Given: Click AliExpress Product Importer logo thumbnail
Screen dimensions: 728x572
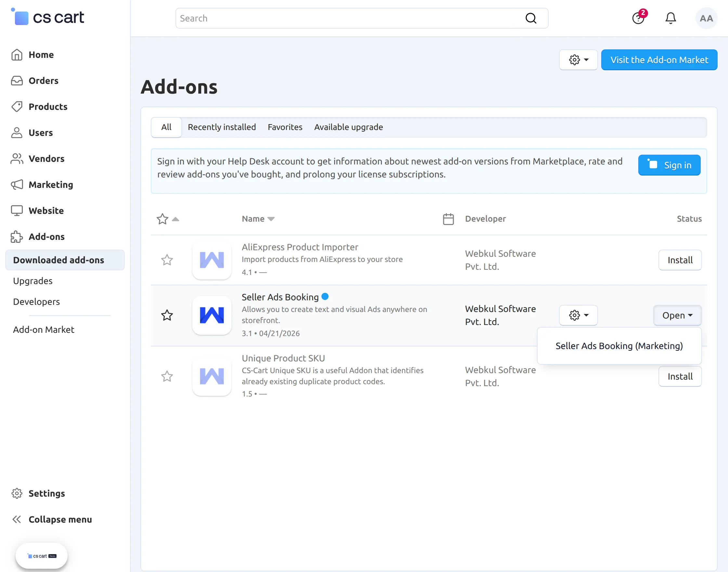Looking at the screenshot, I should (212, 260).
